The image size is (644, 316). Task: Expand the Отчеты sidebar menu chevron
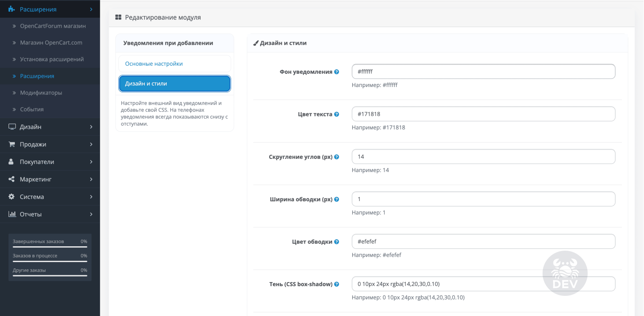pos(91,214)
